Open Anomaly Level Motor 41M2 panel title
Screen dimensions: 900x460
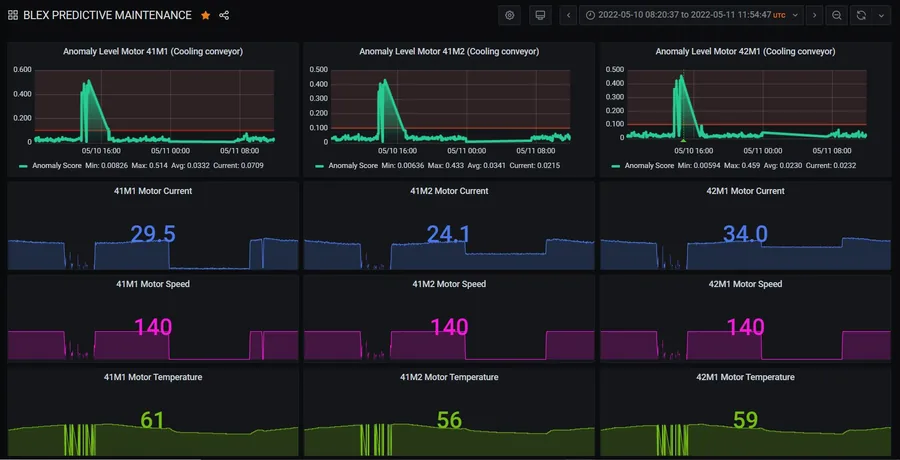[449, 51]
